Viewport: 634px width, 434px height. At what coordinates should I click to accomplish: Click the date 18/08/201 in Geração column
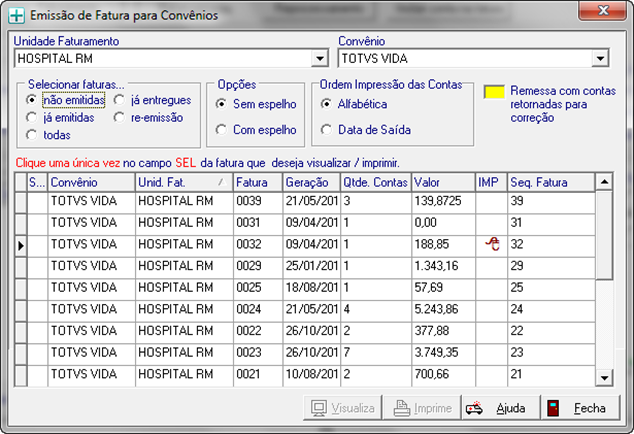(311, 289)
